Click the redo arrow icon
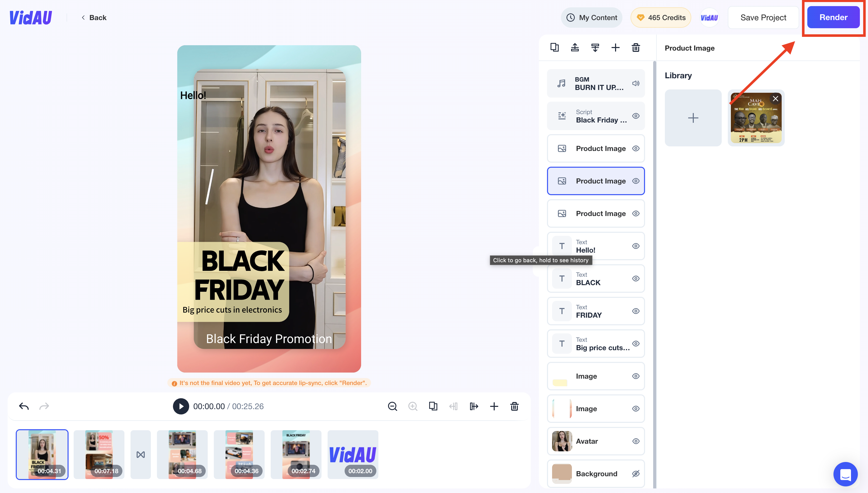This screenshot has height=493, width=868. point(44,406)
